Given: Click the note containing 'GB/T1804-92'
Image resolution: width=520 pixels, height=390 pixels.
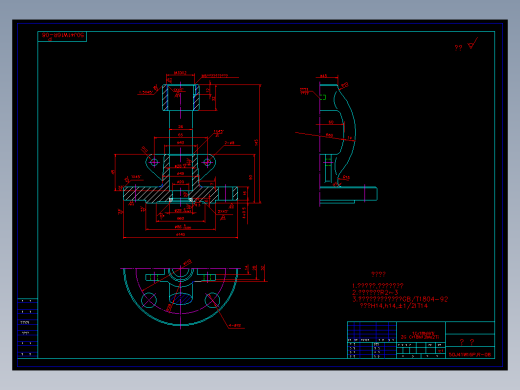Looking at the screenshot, I should pos(400,299).
